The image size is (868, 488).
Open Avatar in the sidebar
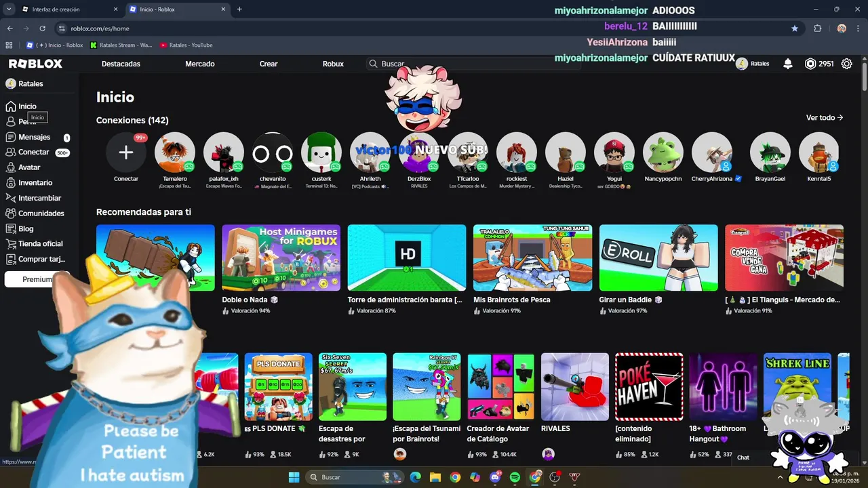29,167
